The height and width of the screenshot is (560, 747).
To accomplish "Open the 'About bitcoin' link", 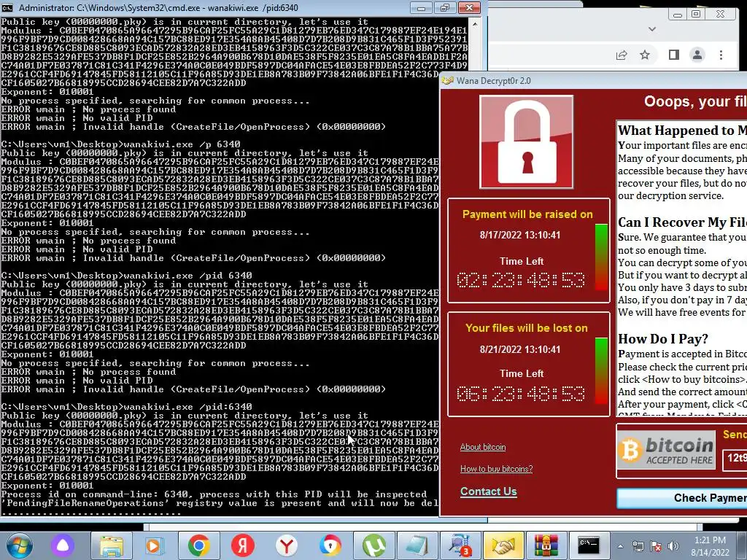I will click(483, 447).
